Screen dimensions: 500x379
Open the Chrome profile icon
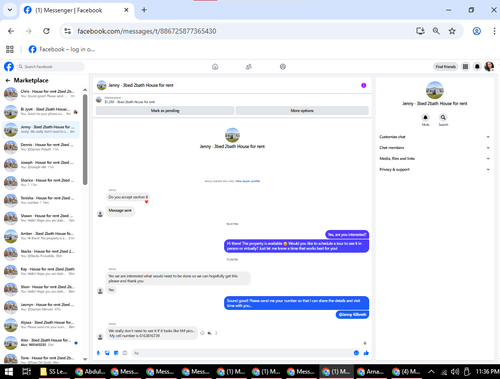[477, 31]
